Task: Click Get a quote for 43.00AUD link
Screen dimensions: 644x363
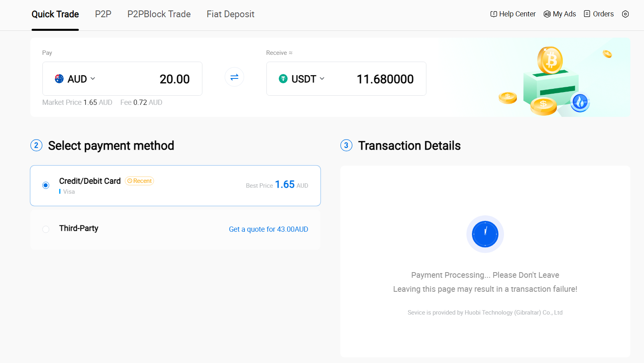Action: tap(268, 229)
